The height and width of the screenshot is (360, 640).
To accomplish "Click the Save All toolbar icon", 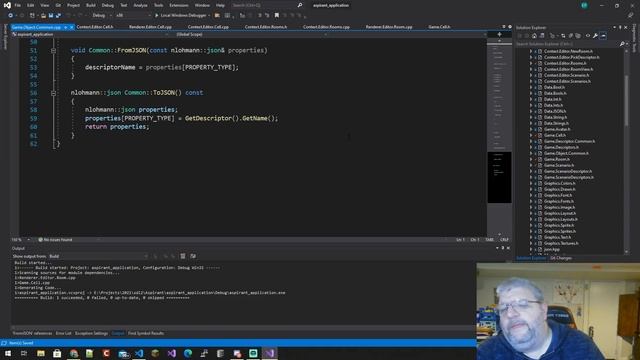I will click(58, 15).
